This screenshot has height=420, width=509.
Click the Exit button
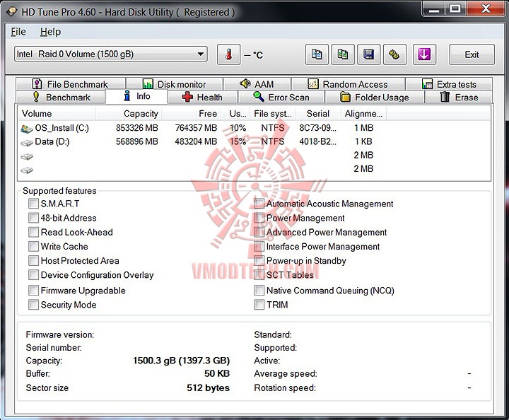click(472, 54)
